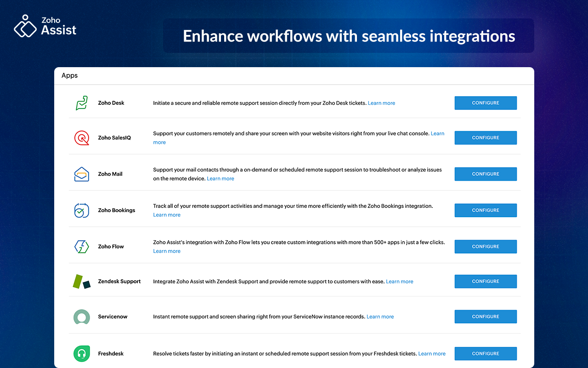Click the Zoho Flow app icon

point(81,247)
